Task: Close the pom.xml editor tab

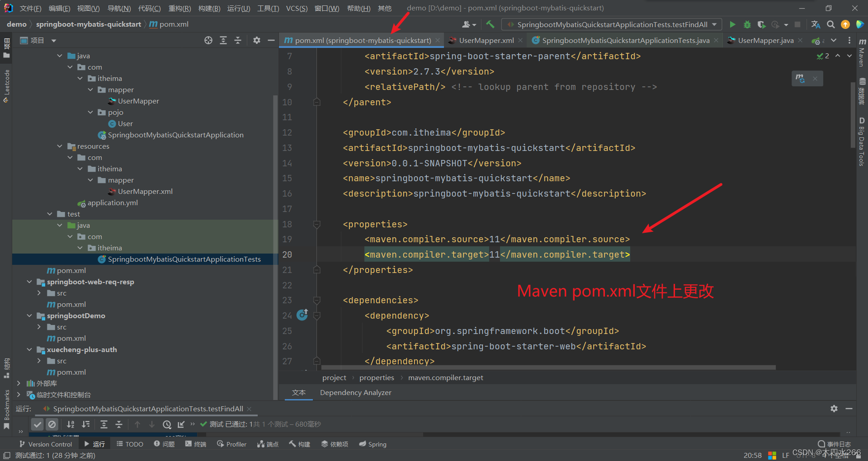Action: point(438,40)
